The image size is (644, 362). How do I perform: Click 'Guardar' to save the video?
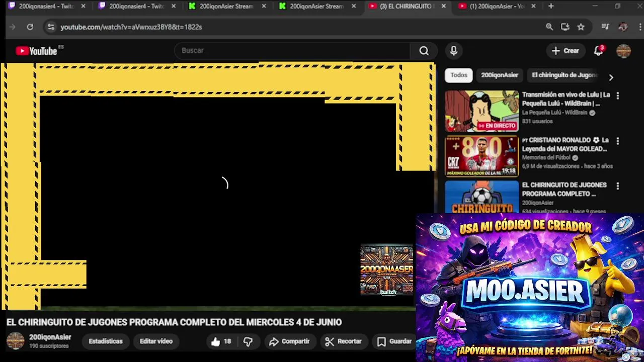tap(394, 341)
